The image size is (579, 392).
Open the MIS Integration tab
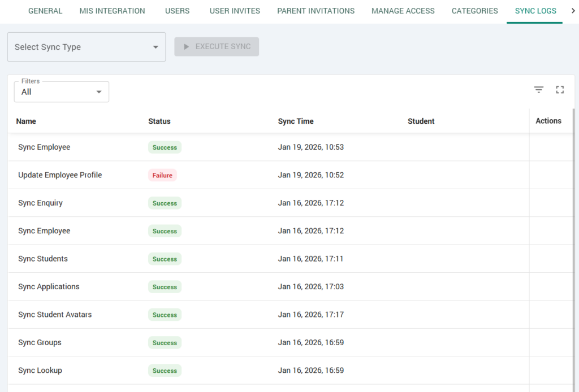[x=112, y=11]
